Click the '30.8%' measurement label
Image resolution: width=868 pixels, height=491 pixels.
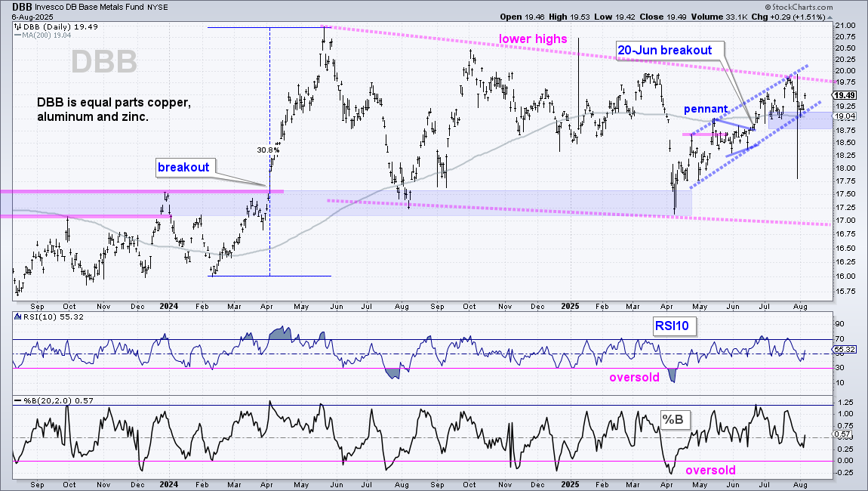click(x=268, y=150)
